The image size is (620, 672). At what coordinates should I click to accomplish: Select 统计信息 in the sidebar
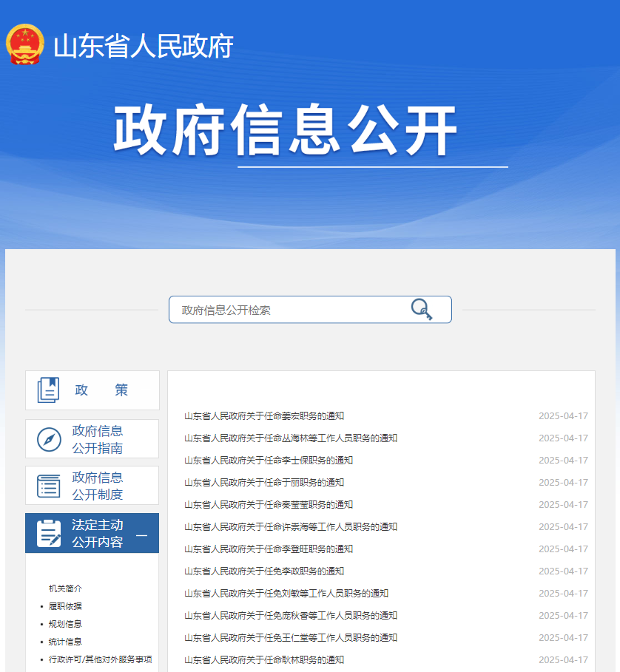[x=65, y=642]
